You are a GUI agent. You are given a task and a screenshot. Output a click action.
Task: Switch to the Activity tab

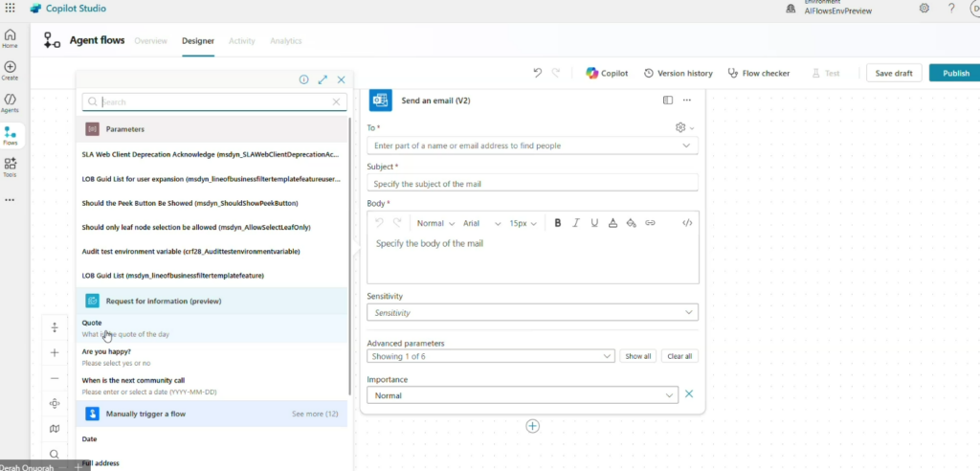pos(241,41)
